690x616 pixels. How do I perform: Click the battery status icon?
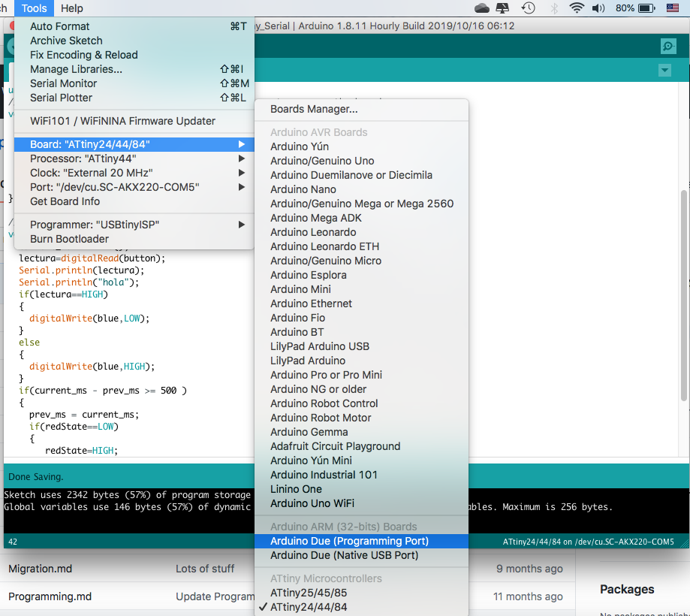[647, 8]
